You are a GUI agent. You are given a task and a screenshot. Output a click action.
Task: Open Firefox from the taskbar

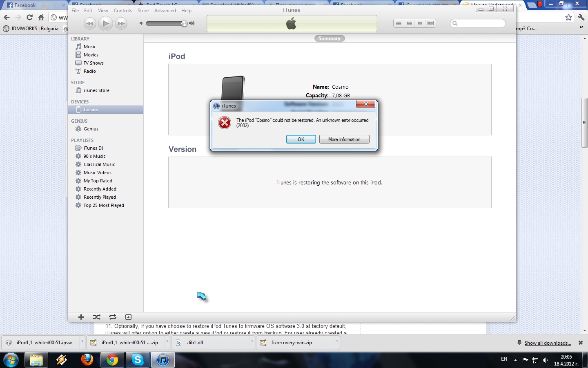click(x=87, y=360)
